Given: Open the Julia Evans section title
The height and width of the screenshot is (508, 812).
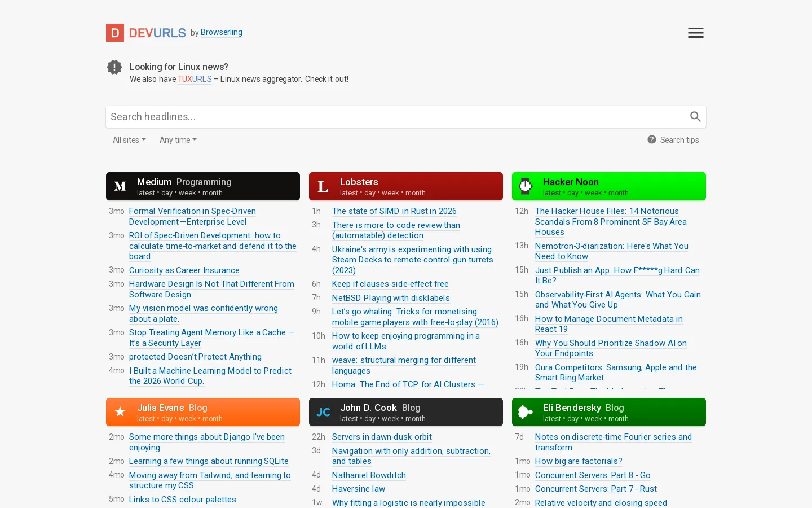Looking at the screenshot, I should (x=161, y=408).
